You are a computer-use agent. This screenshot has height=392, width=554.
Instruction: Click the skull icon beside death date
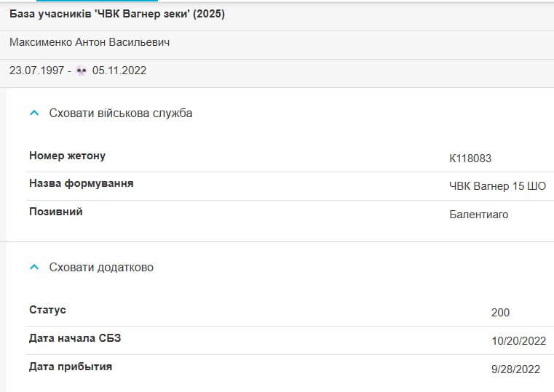click(x=82, y=71)
